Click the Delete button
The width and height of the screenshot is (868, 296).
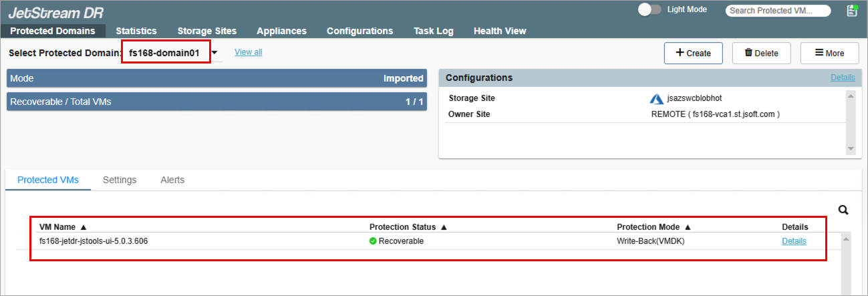pos(761,53)
